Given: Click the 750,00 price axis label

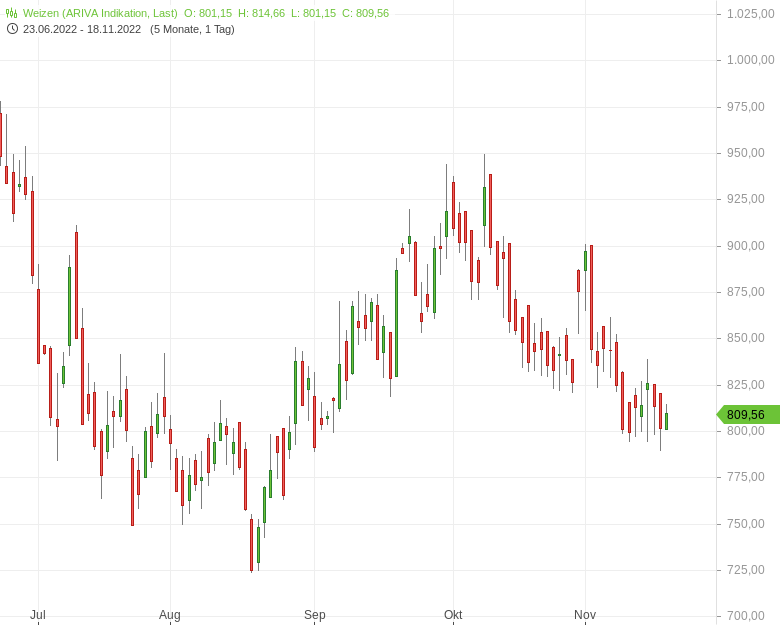Looking at the screenshot, I should click(746, 524).
